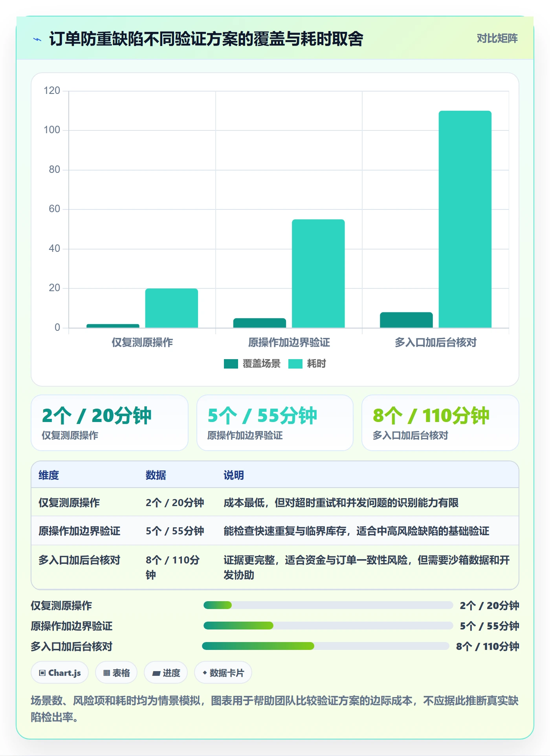Select the Chart.js chip
This screenshot has width=550, height=756.
coord(60,673)
